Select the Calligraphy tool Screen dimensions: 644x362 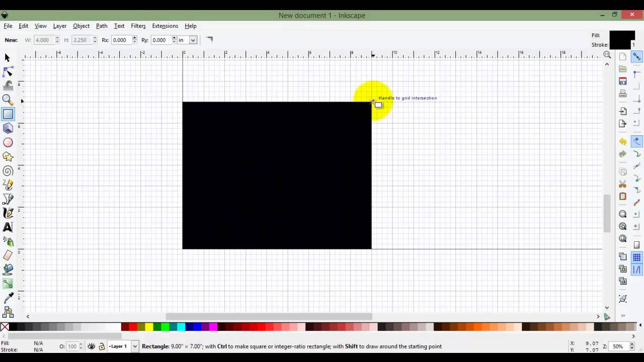8,213
